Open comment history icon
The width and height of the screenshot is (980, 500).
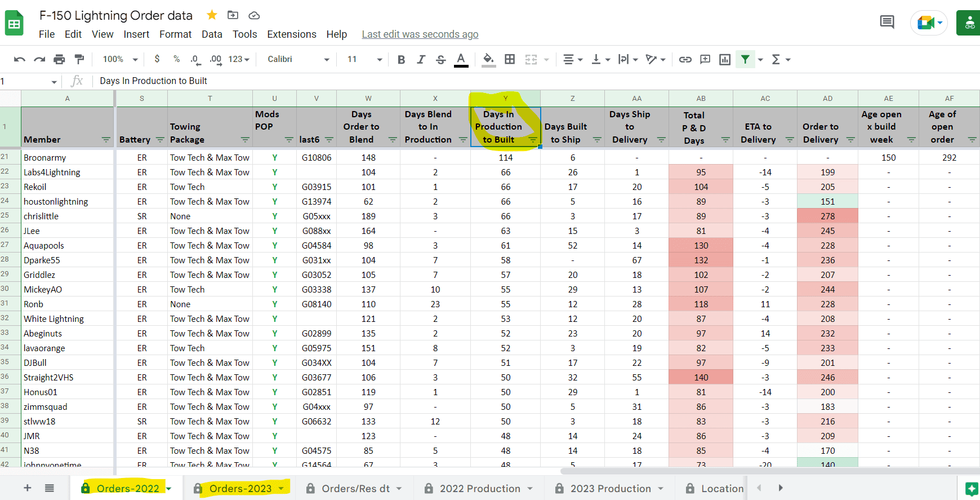pos(887,23)
